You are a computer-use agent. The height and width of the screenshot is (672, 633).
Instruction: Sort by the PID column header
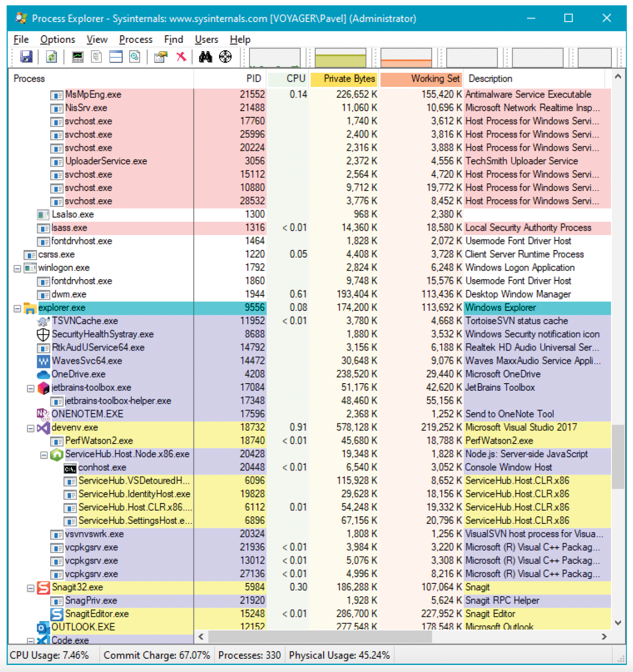click(x=230, y=78)
